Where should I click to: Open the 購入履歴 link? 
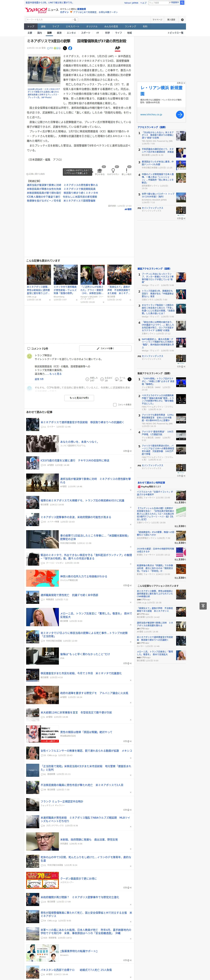pos(172,20)
